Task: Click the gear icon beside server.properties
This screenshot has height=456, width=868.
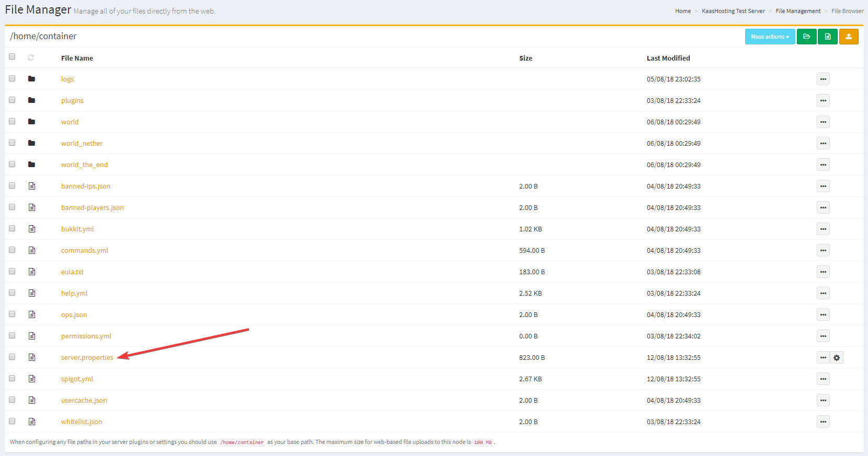Action: (x=837, y=358)
